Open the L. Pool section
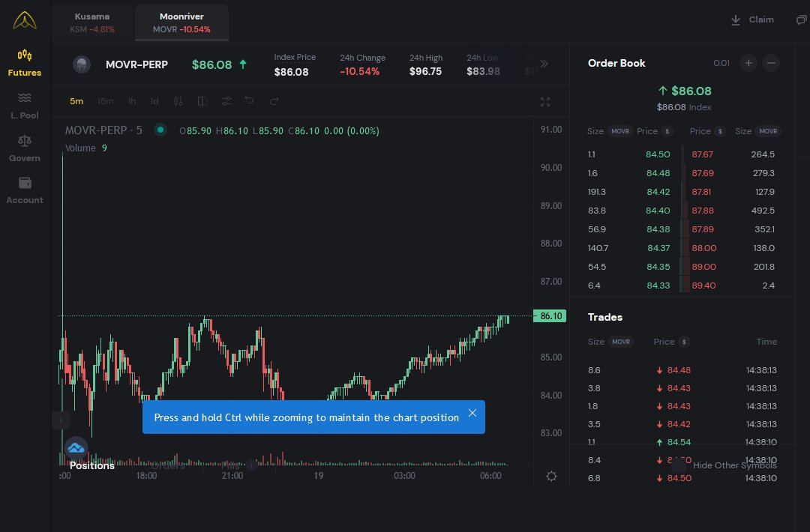Image resolution: width=810 pixels, height=532 pixels. pyautogui.click(x=24, y=106)
